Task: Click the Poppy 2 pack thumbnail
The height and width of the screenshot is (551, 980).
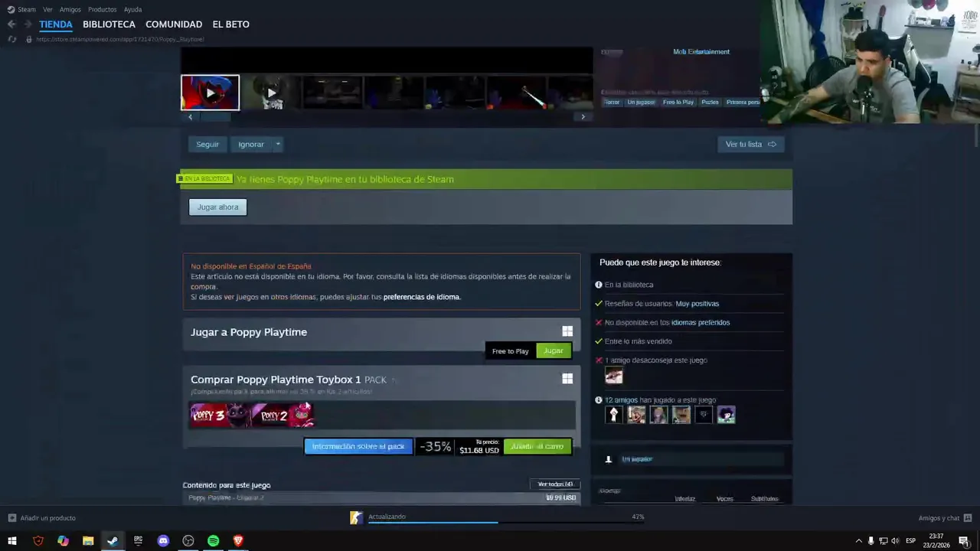Action: (x=283, y=415)
